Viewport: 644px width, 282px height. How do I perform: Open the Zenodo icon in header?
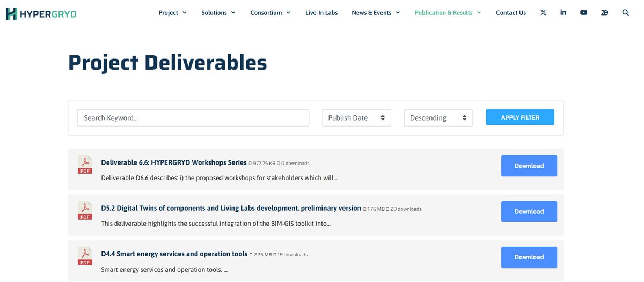click(604, 12)
